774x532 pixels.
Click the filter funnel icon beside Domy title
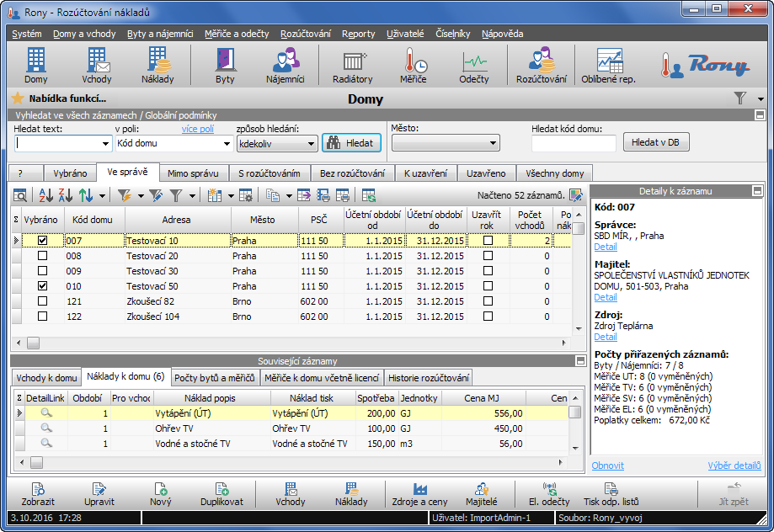[x=739, y=98]
